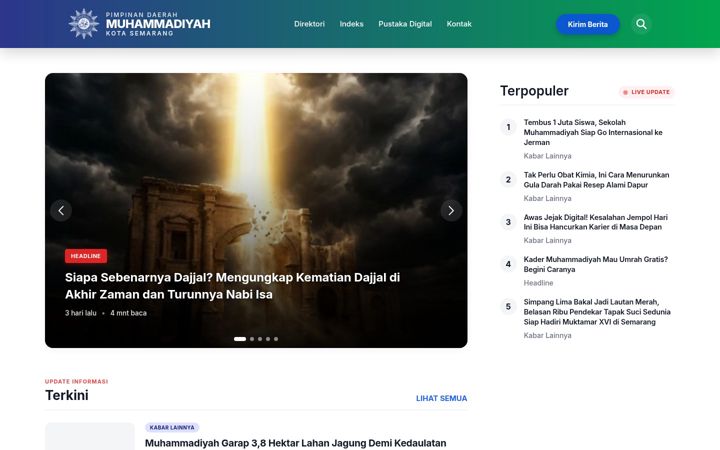Open the Direktori menu
Image resolution: width=720 pixels, height=450 pixels.
point(309,24)
